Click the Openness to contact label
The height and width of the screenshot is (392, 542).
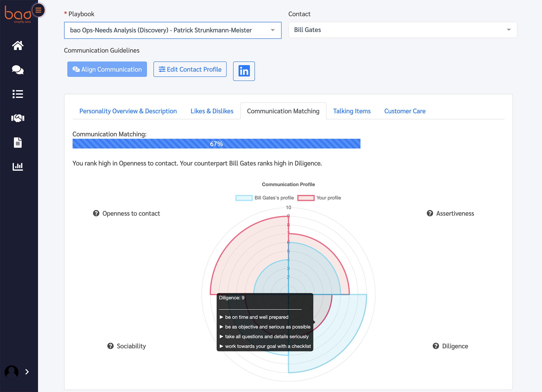coord(131,213)
